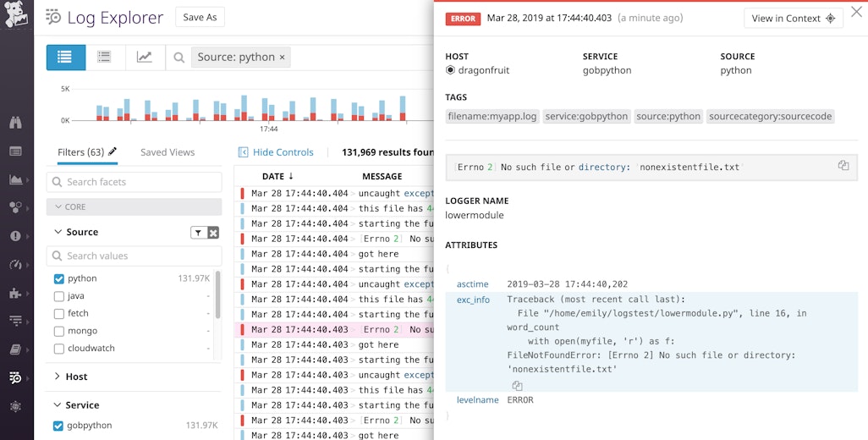
Task: Open the binoculars Watchdog sidebar icon
Action: coord(15,123)
